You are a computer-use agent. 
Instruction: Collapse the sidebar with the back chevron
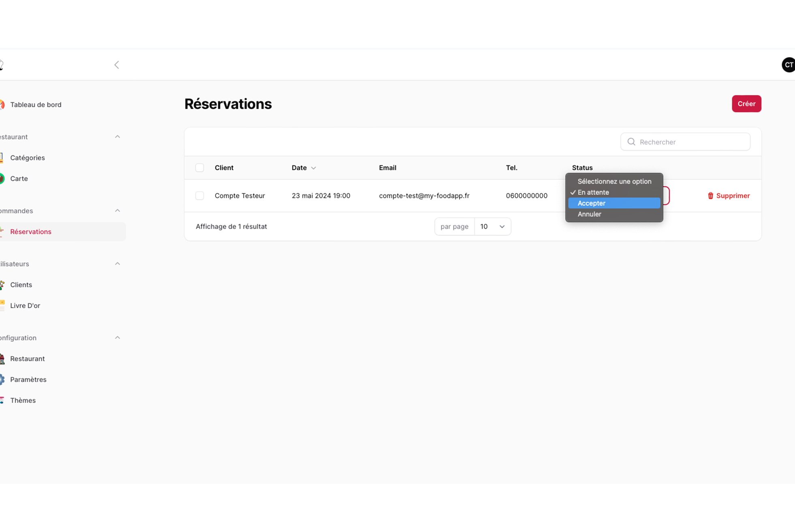click(117, 65)
